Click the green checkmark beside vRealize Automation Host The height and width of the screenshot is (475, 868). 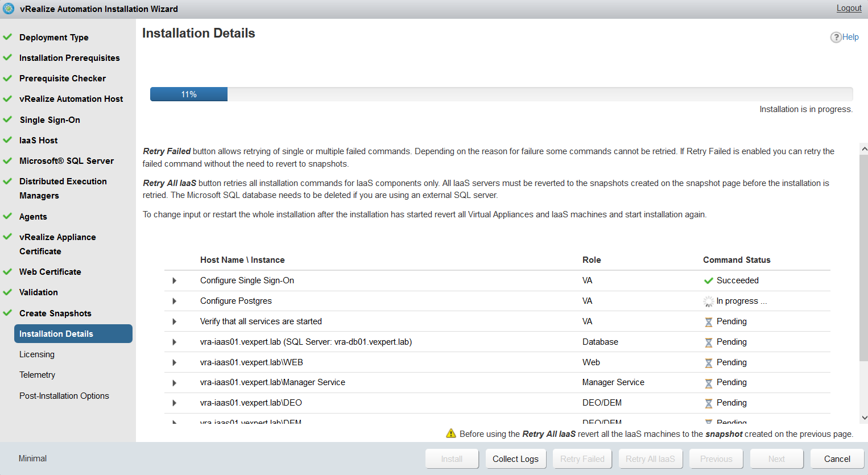(7, 98)
